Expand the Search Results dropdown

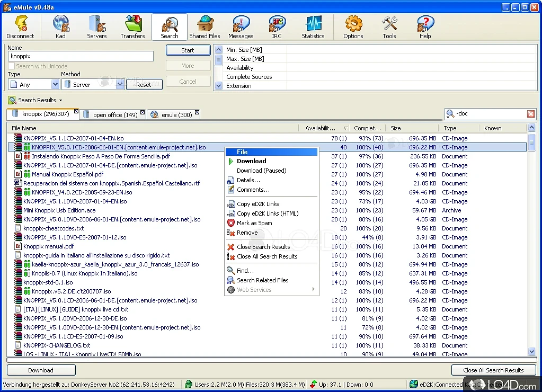click(60, 100)
